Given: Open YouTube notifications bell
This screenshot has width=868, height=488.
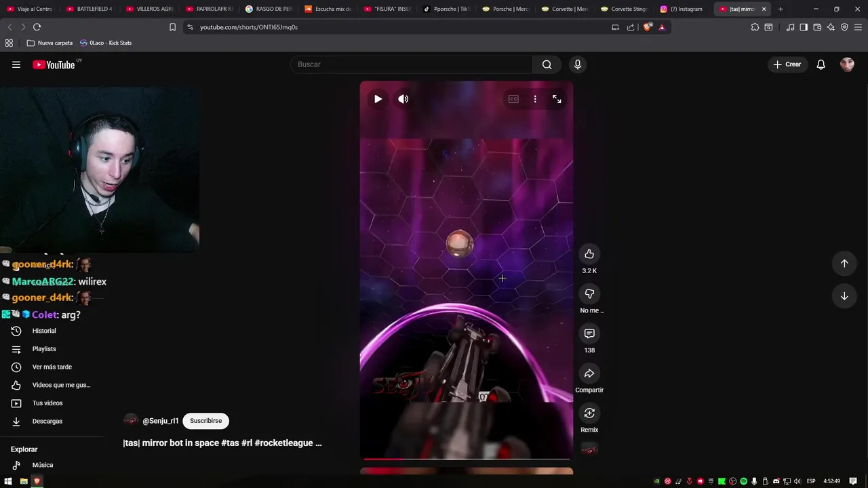Looking at the screenshot, I should tap(821, 64).
